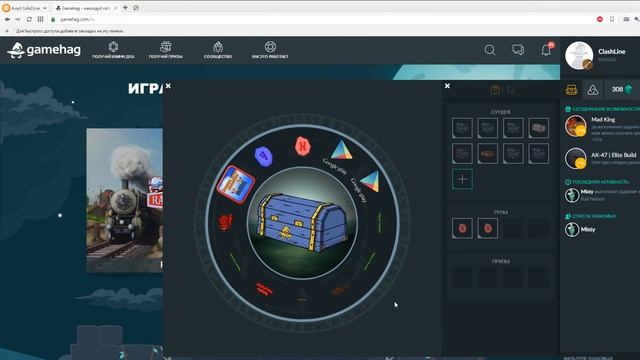Open the chat messages icon

click(518, 50)
